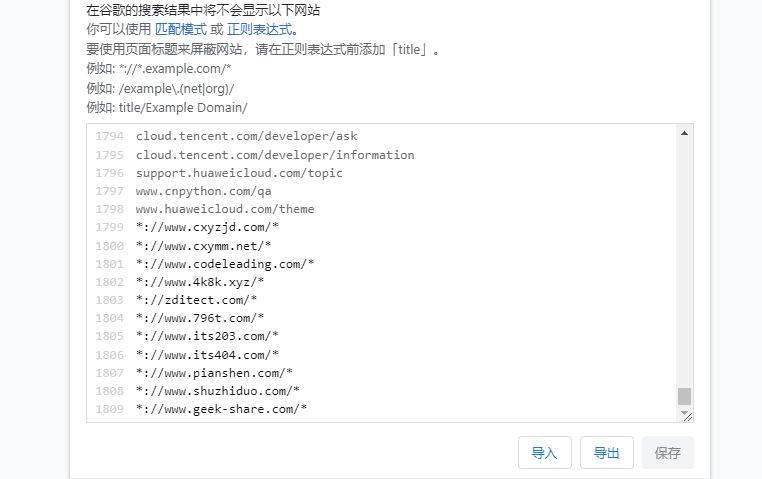Click the www.huaweicloud.com/theme entry
Viewport: 762px width, 479px height.
coord(225,209)
